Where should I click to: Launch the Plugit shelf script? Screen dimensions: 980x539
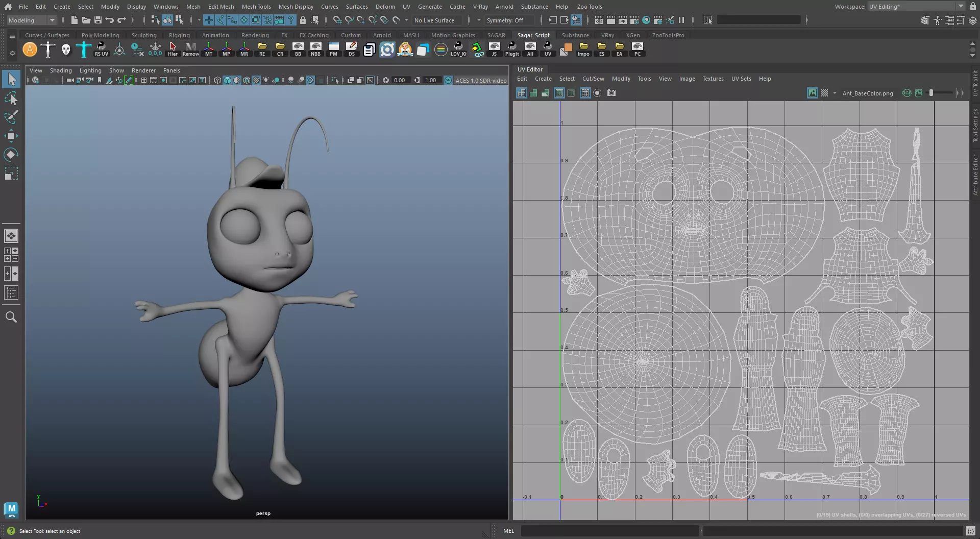(x=512, y=49)
